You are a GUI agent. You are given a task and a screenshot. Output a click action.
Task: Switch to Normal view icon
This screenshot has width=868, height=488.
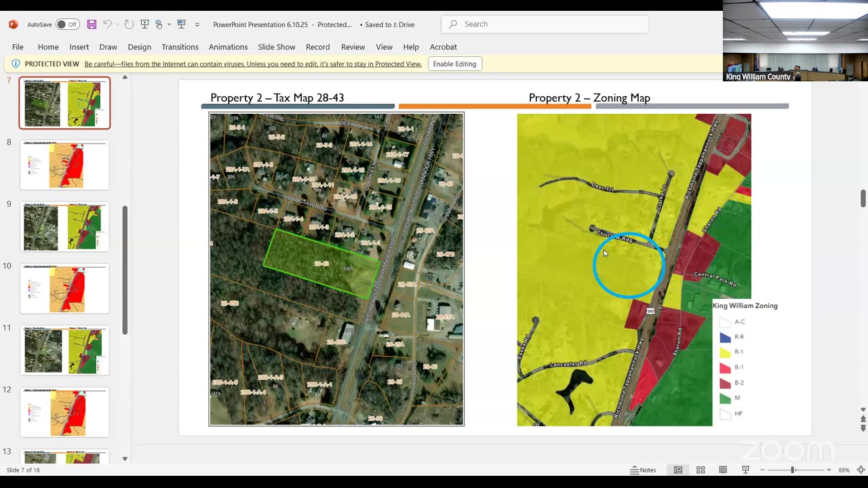678,470
